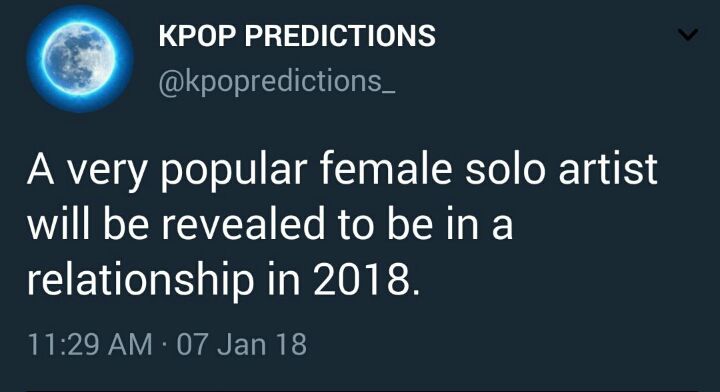Click the word 'popular' in the tweet
Viewport: 720px width, 392px height.
tap(233, 171)
